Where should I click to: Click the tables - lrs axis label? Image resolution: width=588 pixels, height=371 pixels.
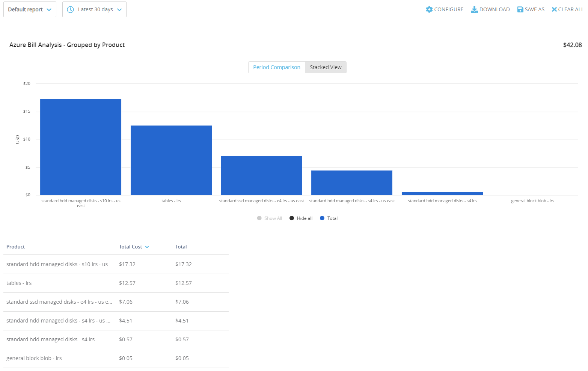pos(171,201)
